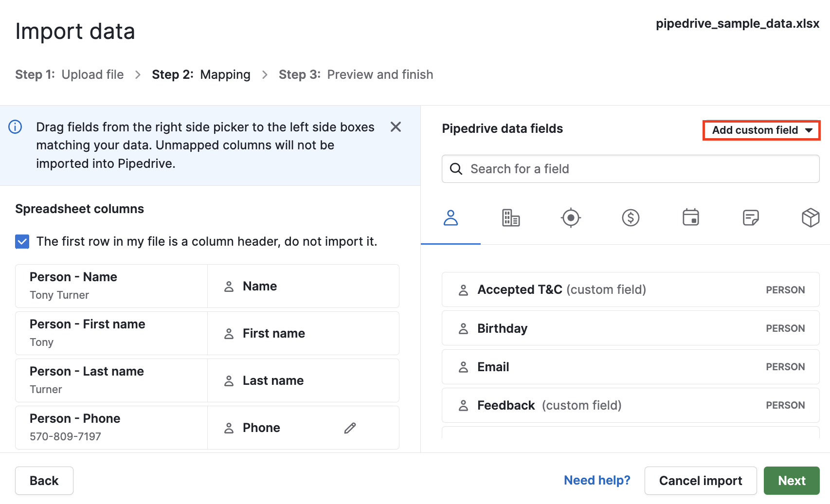The width and height of the screenshot is (830, 504).
Task: Click the search magnifier icon
Action: 456,169
